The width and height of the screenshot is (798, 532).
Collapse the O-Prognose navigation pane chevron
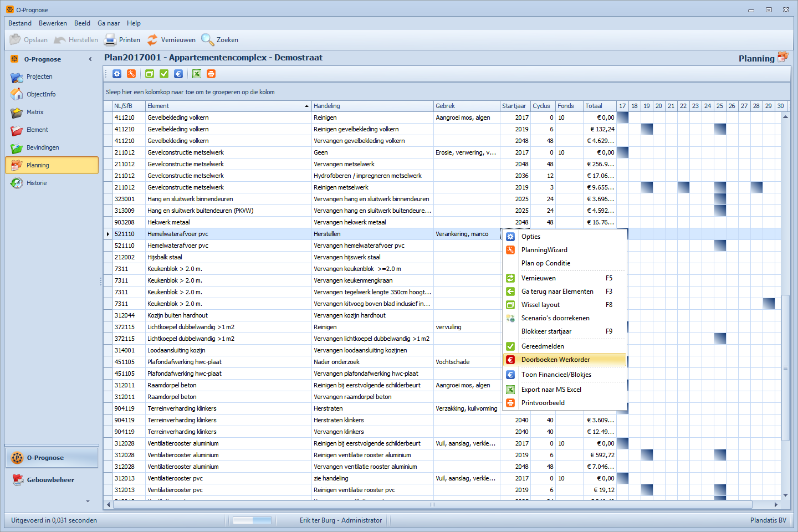click(90, 59)
